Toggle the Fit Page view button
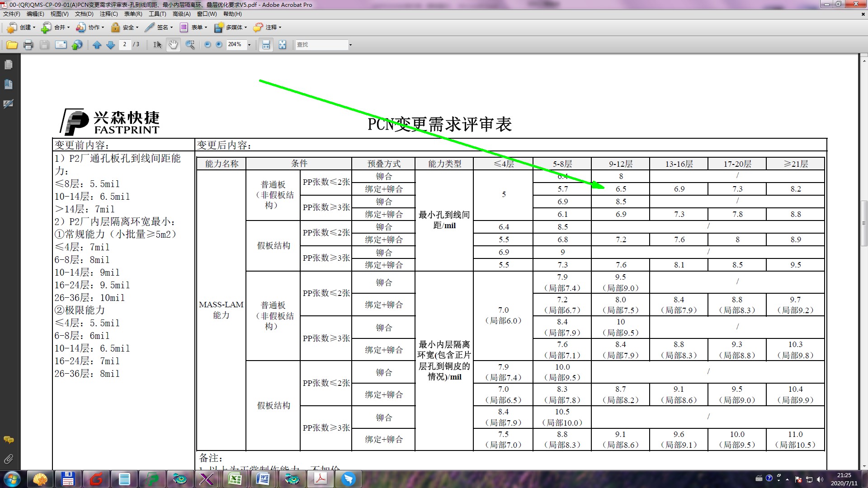 click(282, 45)
